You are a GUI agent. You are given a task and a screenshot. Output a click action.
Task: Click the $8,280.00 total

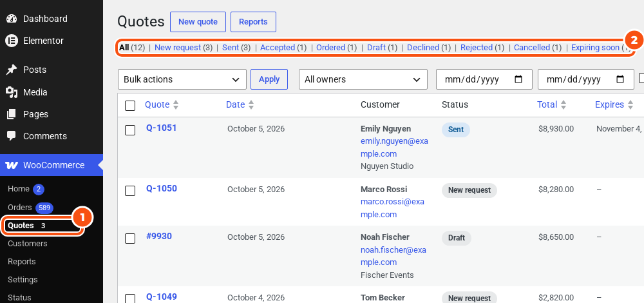[x=556, y=189]
